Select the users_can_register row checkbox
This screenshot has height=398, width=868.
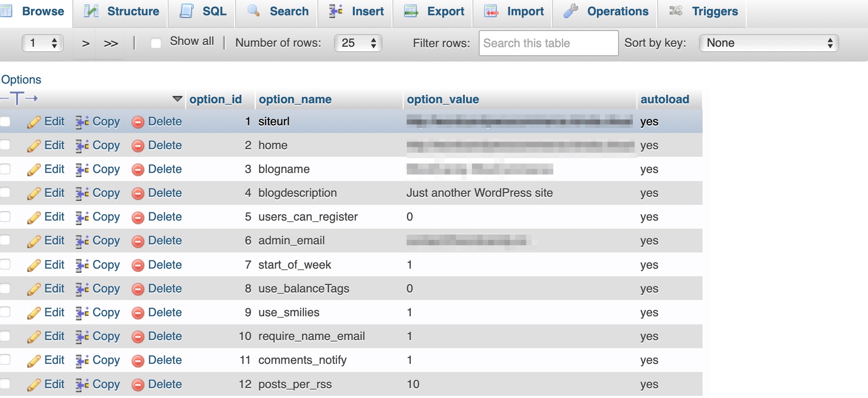coord(5,217)
